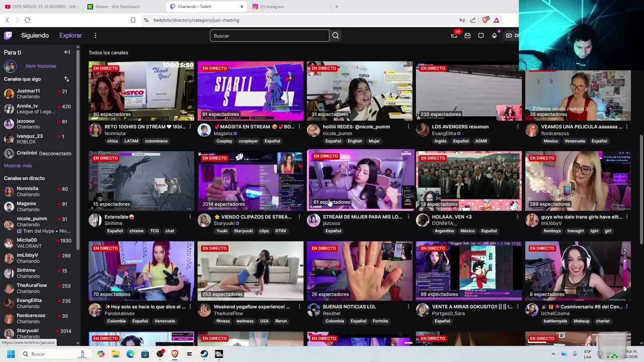Screen dimensions: 644x362
Task: Expand followed channels with Mostrar más
Action: click(18, 165)
